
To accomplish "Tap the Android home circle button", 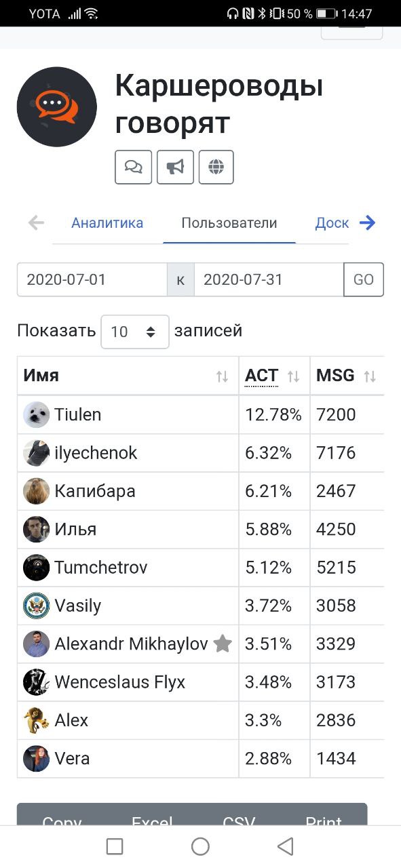I will tap(200, 846).
